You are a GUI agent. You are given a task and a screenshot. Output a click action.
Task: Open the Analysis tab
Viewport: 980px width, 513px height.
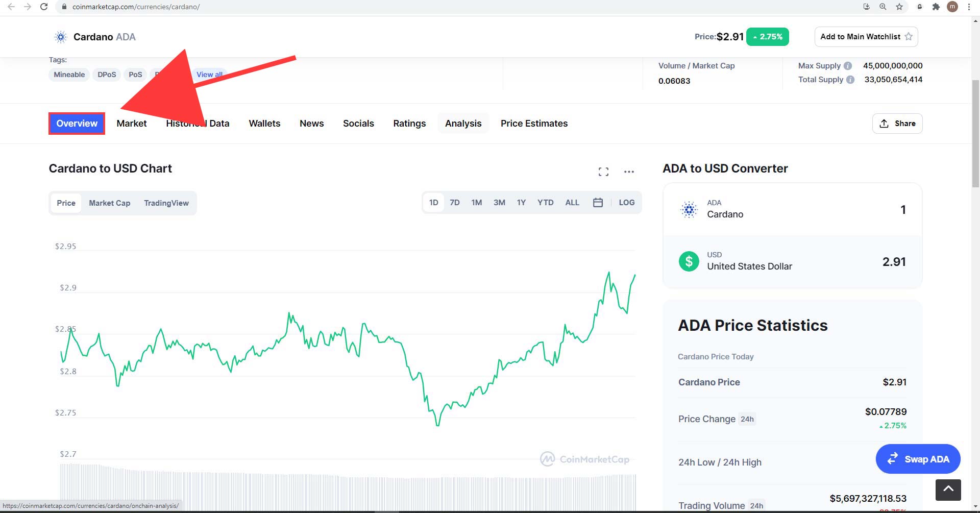coord(463,124)
